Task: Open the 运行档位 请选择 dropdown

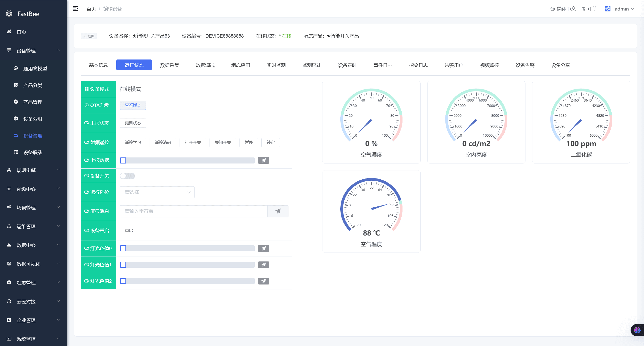Action: point(157,192)
